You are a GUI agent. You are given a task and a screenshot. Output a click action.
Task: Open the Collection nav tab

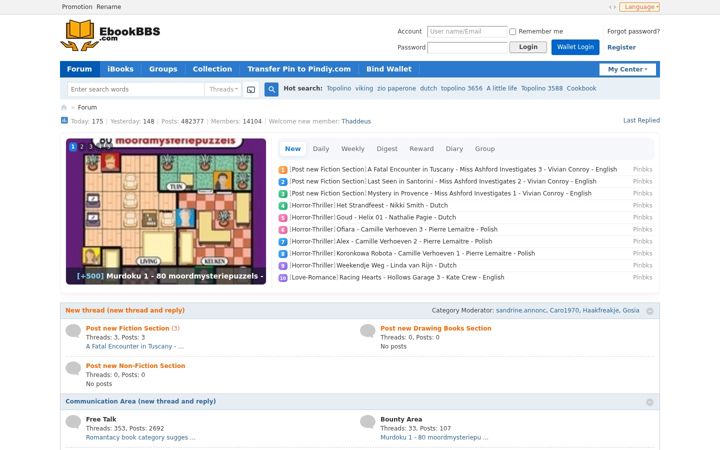point(212,69)
